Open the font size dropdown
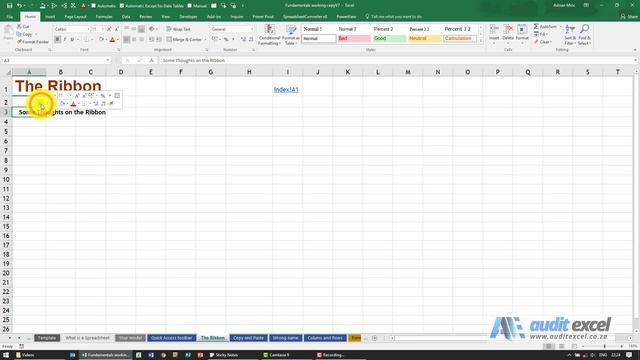The height and width of the screenshot is (360, 640). (x=102, y=29)
